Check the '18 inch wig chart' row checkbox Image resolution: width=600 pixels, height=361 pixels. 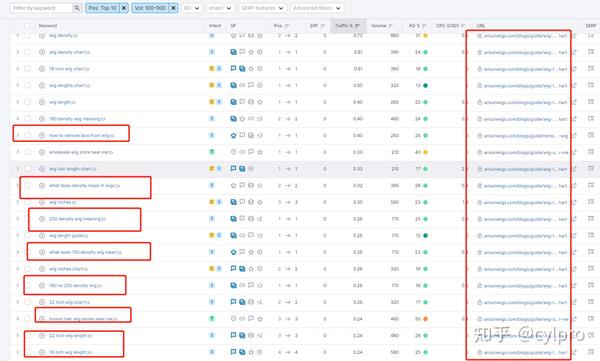(x=27, y=69)
